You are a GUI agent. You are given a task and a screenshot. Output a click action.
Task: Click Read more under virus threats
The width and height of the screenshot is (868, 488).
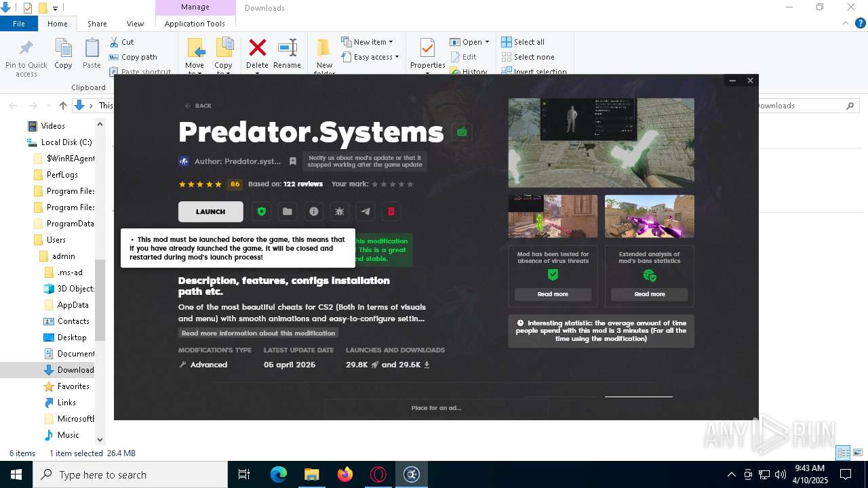coord(553,294)
